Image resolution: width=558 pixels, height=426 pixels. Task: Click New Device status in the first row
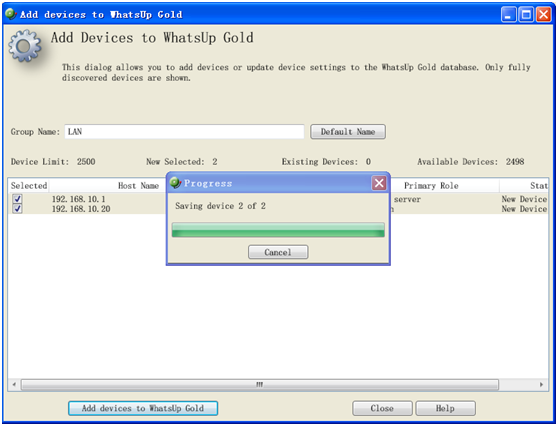524,199
